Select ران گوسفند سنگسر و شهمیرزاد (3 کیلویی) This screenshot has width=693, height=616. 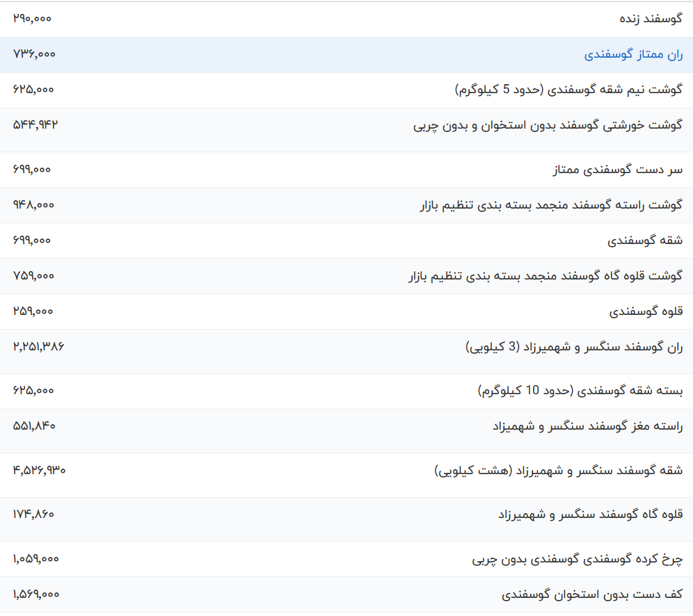[x=574, y=347]
